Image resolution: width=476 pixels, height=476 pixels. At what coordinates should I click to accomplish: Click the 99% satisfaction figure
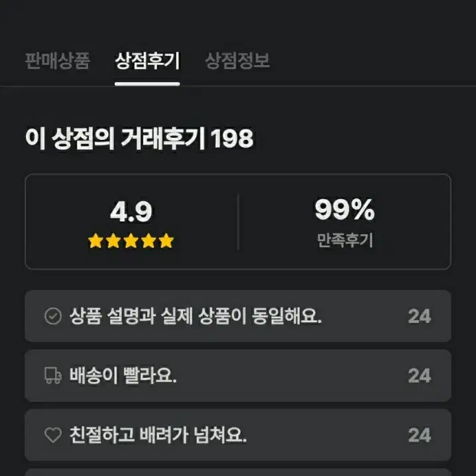(345, 209)
